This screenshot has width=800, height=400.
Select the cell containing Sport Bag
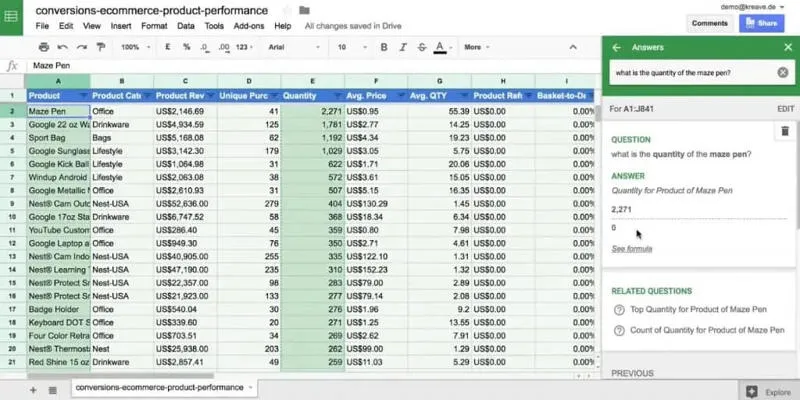pyautogui.click(x=58, y=138)
